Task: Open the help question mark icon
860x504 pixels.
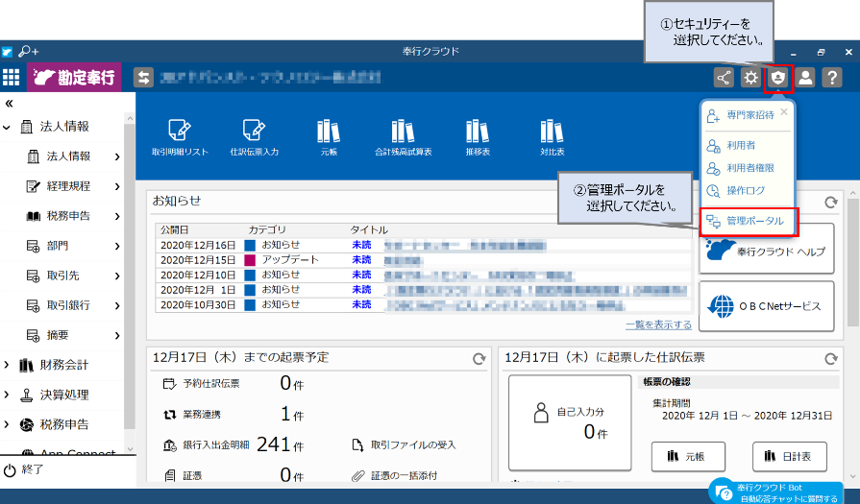Action: 832,77
